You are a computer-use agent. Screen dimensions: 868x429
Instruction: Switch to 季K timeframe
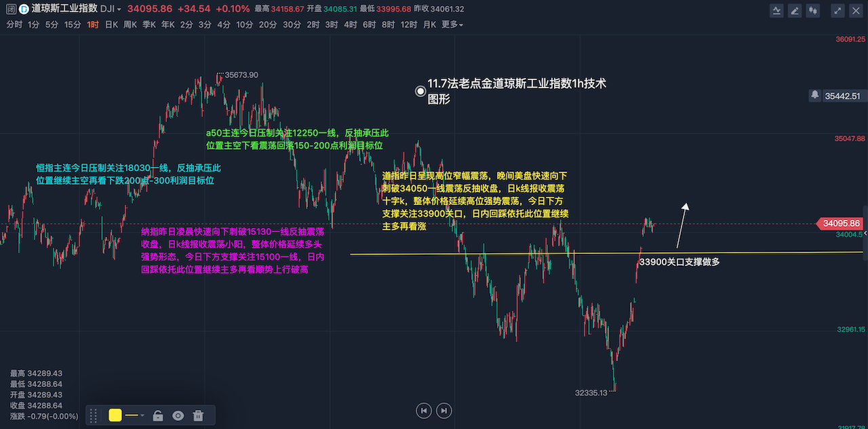pyautogui.click(x=149, y=24)
